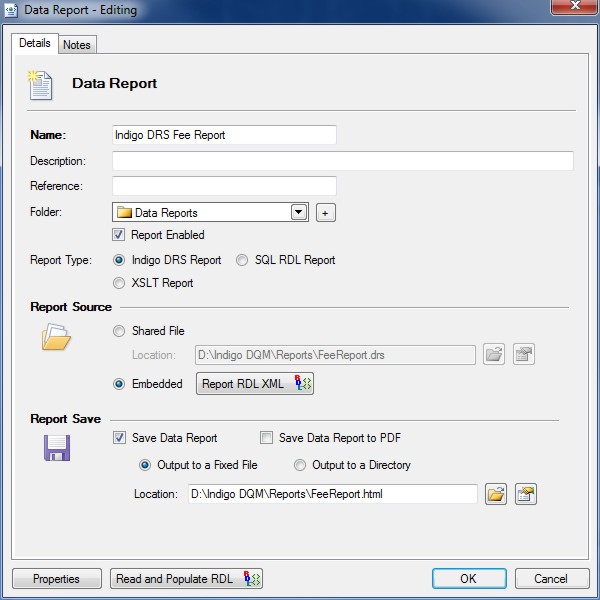This screenshot has width=600, height=600.
Task: Toggle the Save Data Report checkbox
Action: tap(120, 438)
